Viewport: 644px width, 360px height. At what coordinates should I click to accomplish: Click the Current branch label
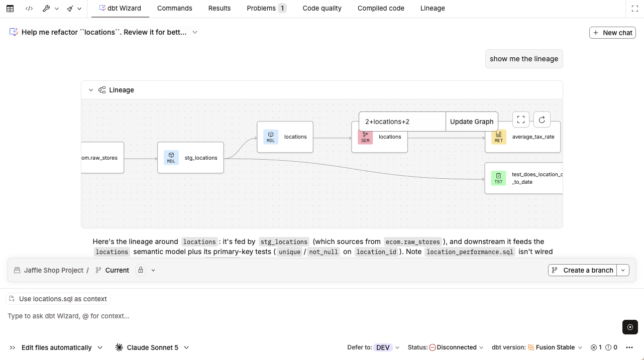tap(117, 270)
